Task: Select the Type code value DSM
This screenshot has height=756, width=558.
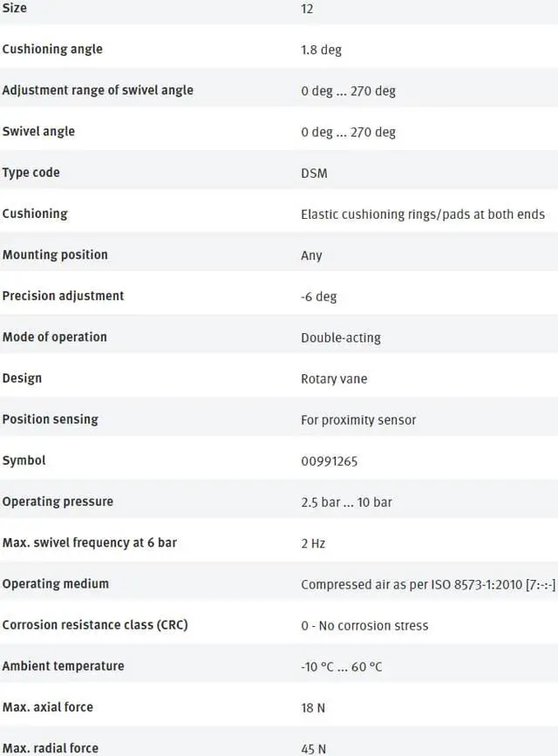Action: coord(314,174)
